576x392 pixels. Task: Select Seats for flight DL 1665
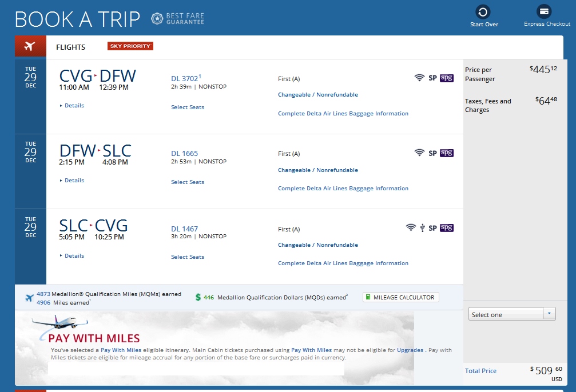(x=188, y=182)
